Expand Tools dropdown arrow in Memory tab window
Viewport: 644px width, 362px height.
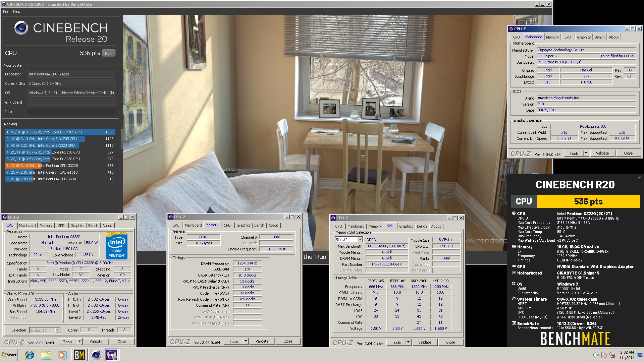click(x=246, y=341)
